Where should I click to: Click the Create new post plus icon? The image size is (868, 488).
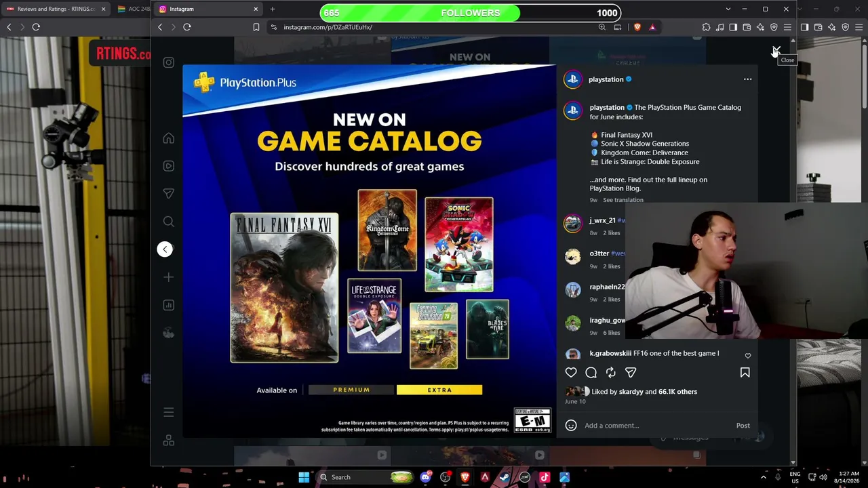(x=169, y=277)
